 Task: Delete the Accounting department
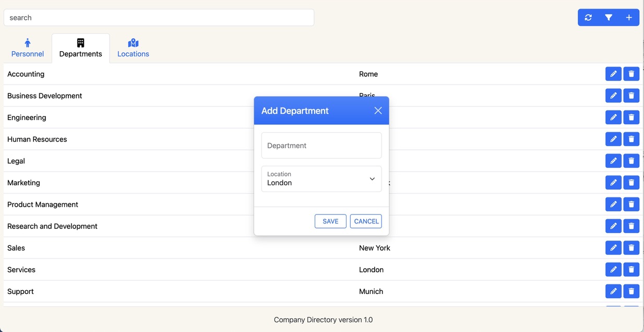pos(631,74)
